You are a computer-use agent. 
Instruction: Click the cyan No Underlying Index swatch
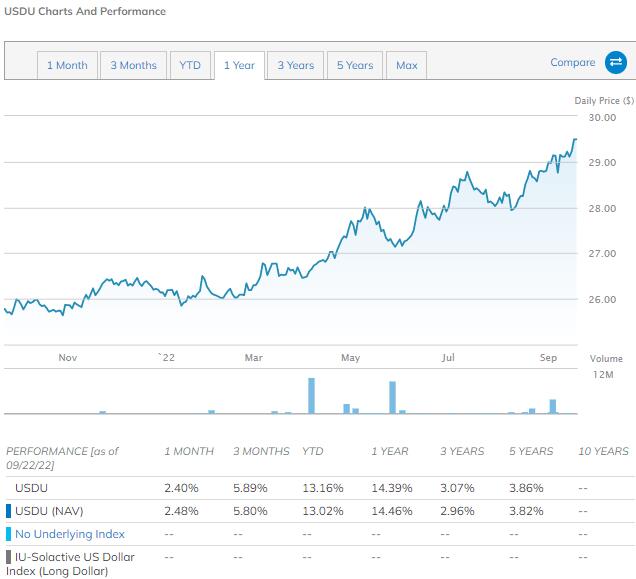pos(9,534)
